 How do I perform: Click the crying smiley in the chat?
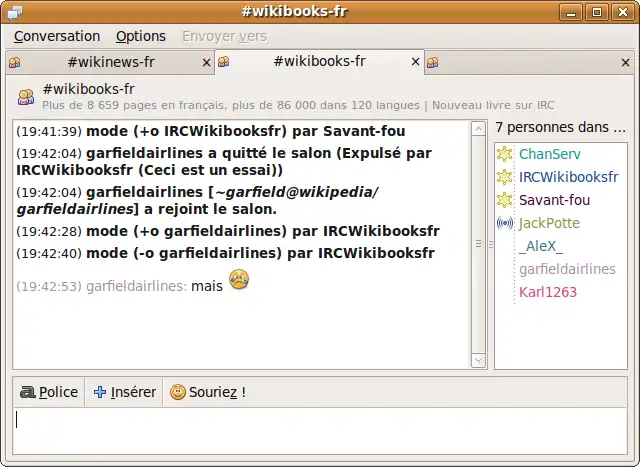(238, 281)
